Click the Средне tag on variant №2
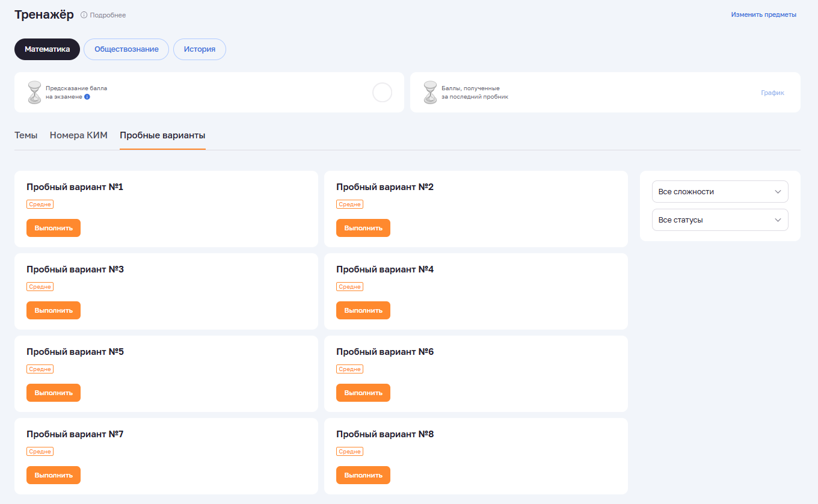818x504 pixels. (349, 204)
